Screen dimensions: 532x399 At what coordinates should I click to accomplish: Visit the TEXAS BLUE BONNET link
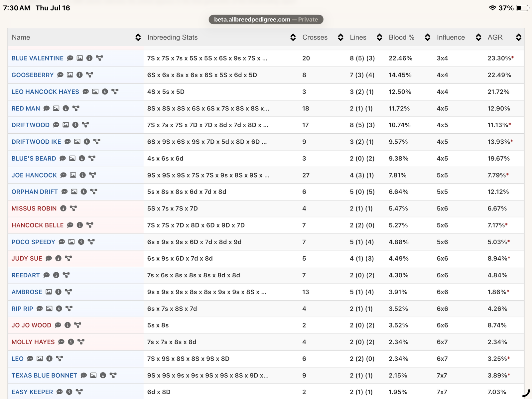[x=44, y=375]
